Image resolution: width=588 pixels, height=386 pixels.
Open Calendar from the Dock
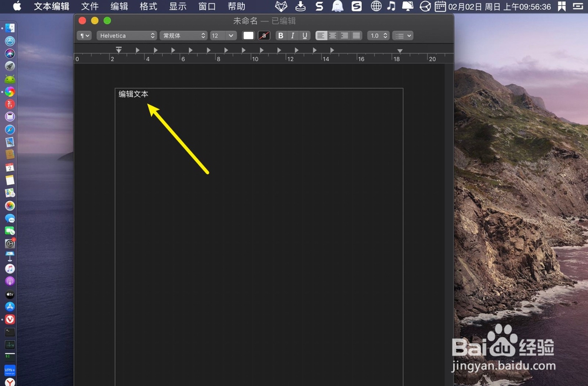point(10,168)
